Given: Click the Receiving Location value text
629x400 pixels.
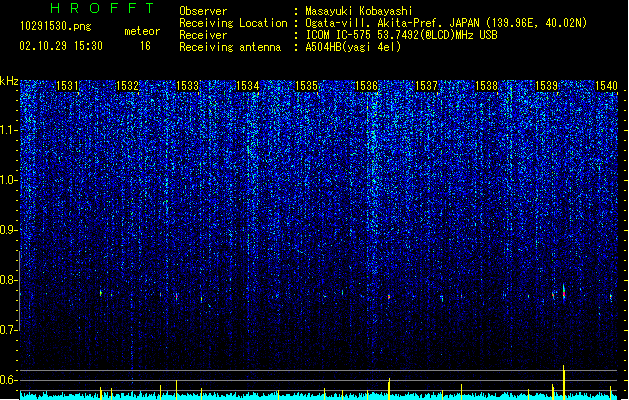Looking at the screenshot, I should [446, 23].
